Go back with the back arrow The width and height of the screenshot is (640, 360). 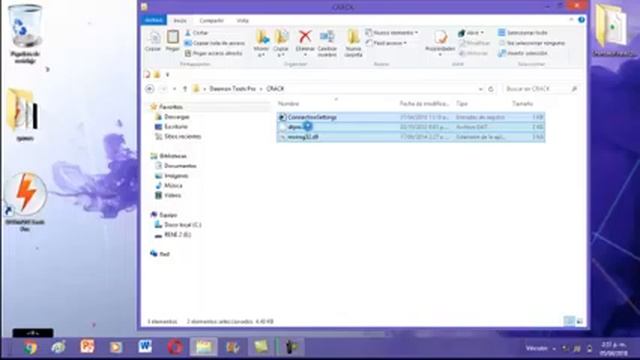[x=149, y=89]
